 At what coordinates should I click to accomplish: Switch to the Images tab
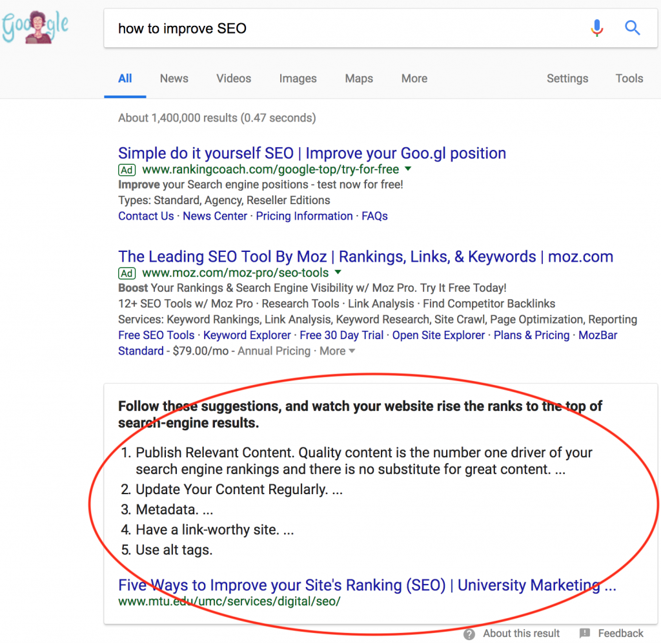click(x=298, y=78)
